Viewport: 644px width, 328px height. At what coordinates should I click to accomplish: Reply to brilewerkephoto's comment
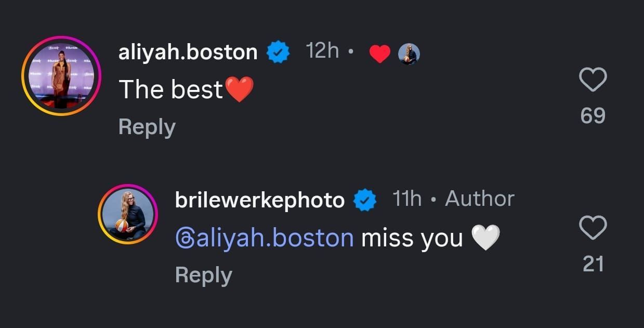point(204,275)
